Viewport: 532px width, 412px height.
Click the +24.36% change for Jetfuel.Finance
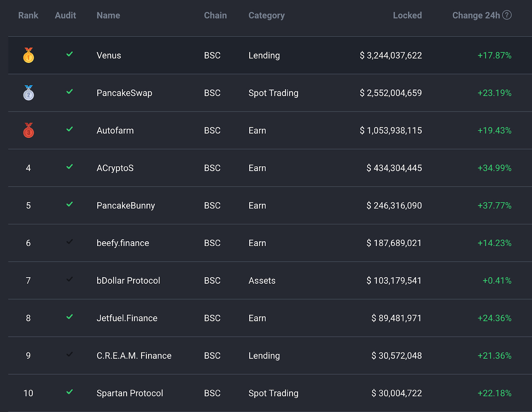pyautogui.click(x=494, y=318)
